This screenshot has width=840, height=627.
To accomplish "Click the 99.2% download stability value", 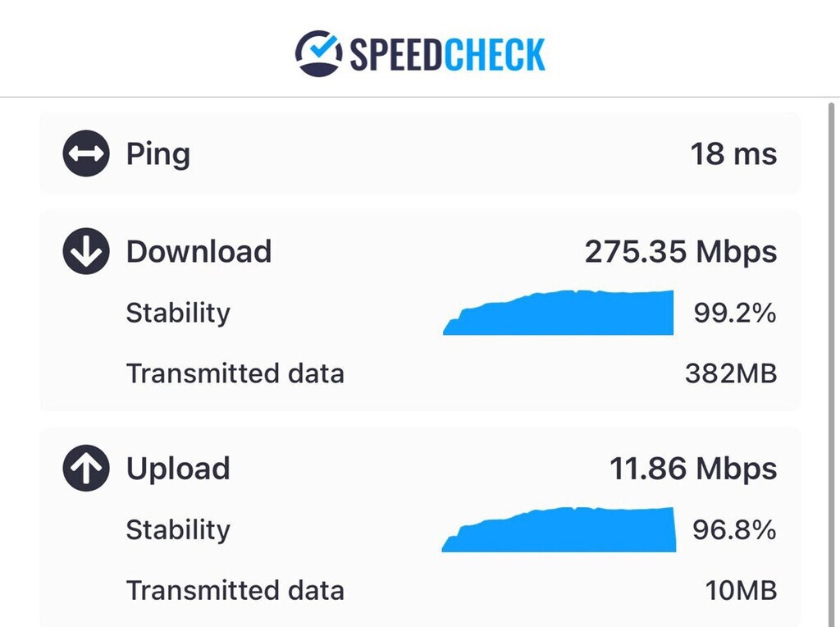I will [735, 313].
